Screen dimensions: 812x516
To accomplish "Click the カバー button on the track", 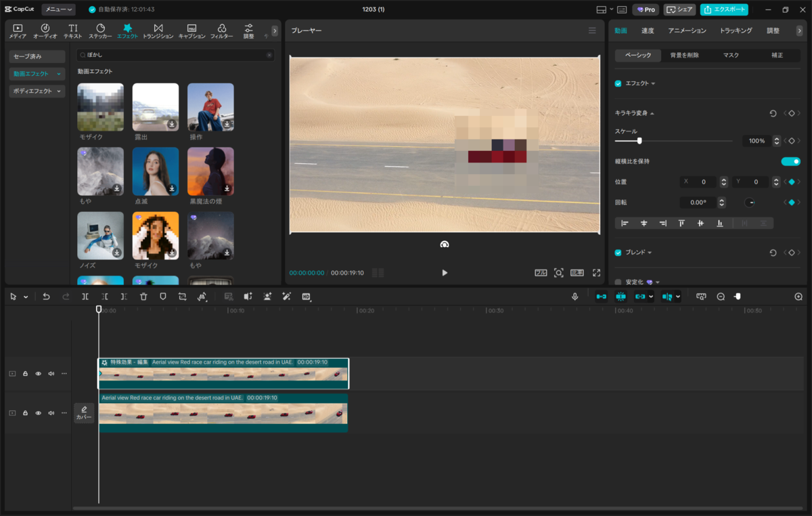I will click(x=84, y=413).
